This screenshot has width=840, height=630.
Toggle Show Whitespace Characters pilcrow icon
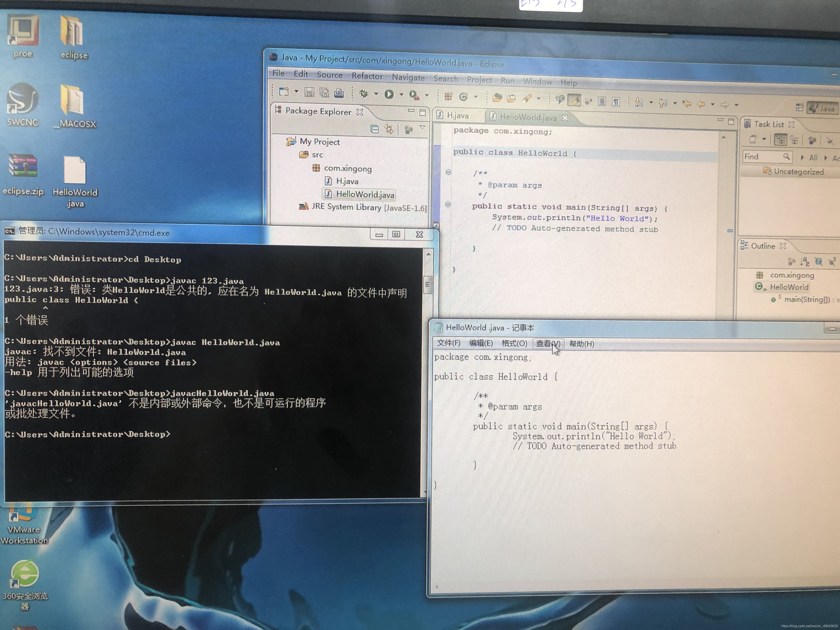click(616, 101)
